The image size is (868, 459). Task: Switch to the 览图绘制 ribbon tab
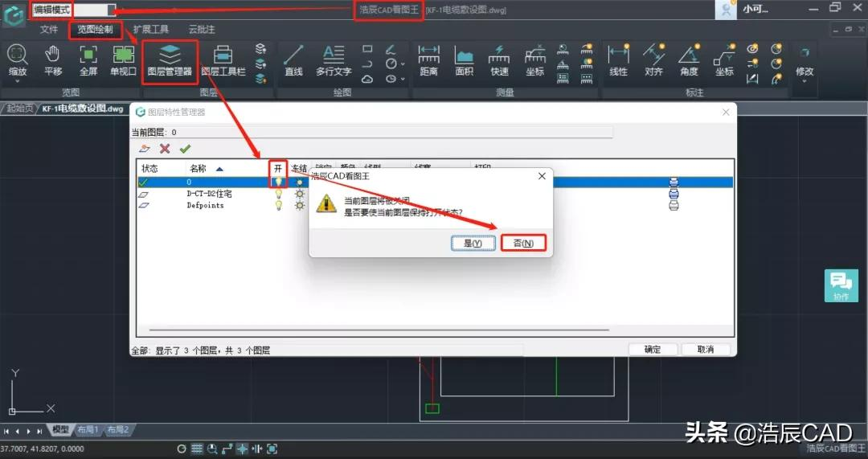tap(95, 30)
